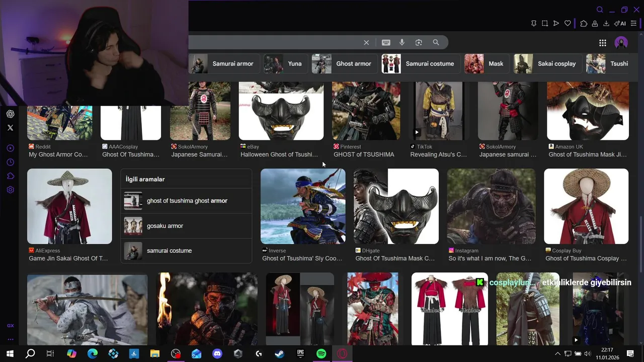Screen dimensions: 644x362
Task: Open the Google apps grid
Action: pos(602,43)
